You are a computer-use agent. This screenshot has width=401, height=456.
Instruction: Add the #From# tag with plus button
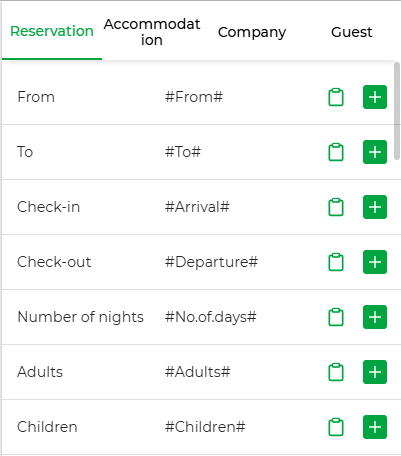pyautogui.click(x=375, y=97)
